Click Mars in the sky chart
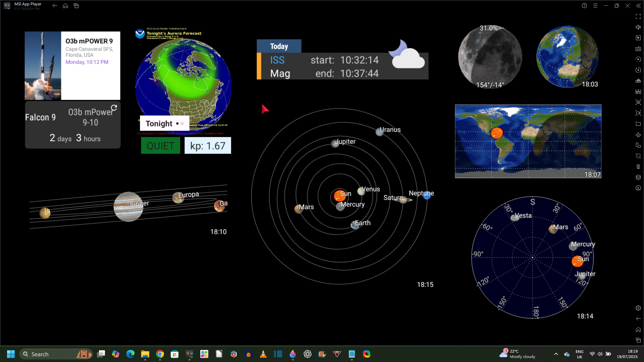 553,229
